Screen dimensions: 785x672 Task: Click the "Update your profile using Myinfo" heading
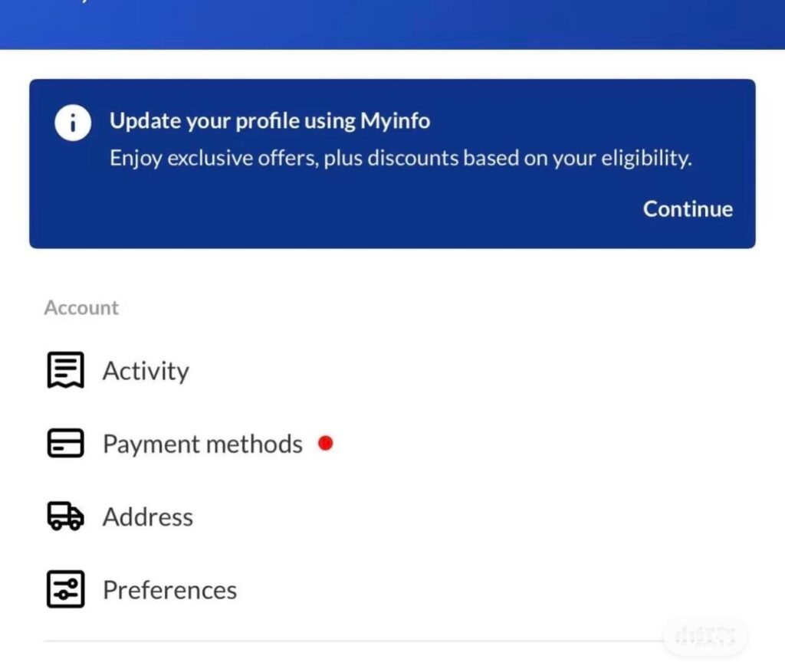tap(269, 121)
